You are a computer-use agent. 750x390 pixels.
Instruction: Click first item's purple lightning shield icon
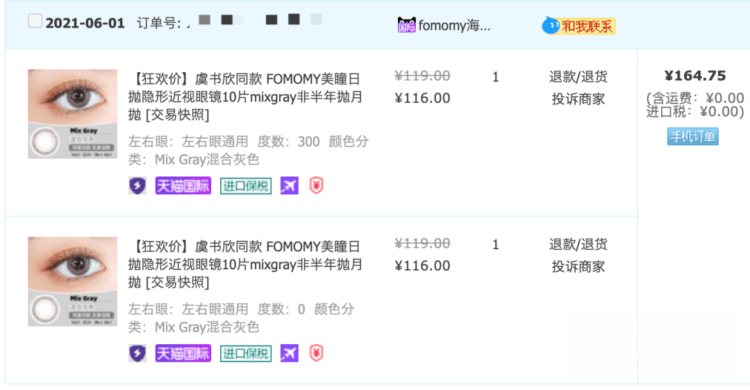coord(137,186)
